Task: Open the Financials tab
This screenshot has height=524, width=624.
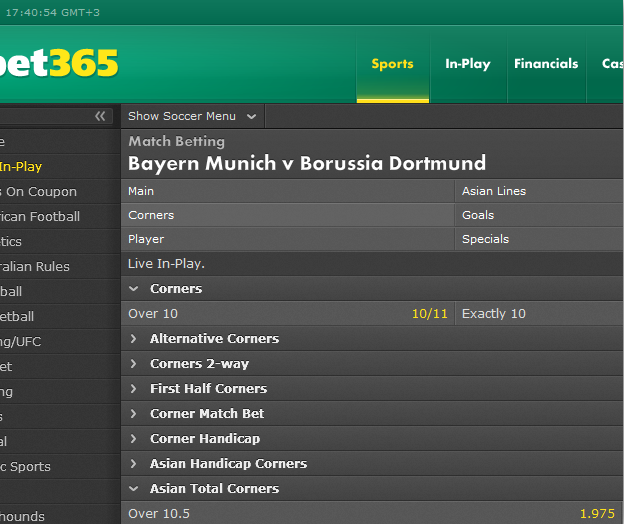Action: click(546, 64)
